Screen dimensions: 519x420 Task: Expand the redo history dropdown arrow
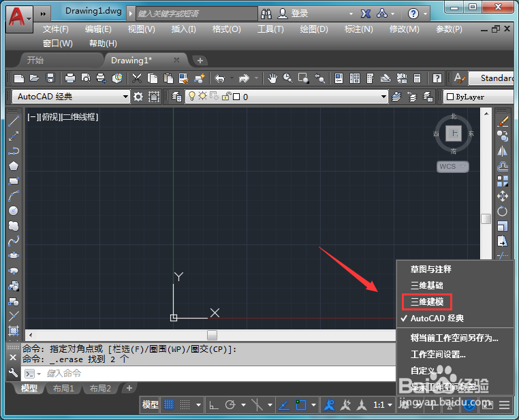click(257, 78)
